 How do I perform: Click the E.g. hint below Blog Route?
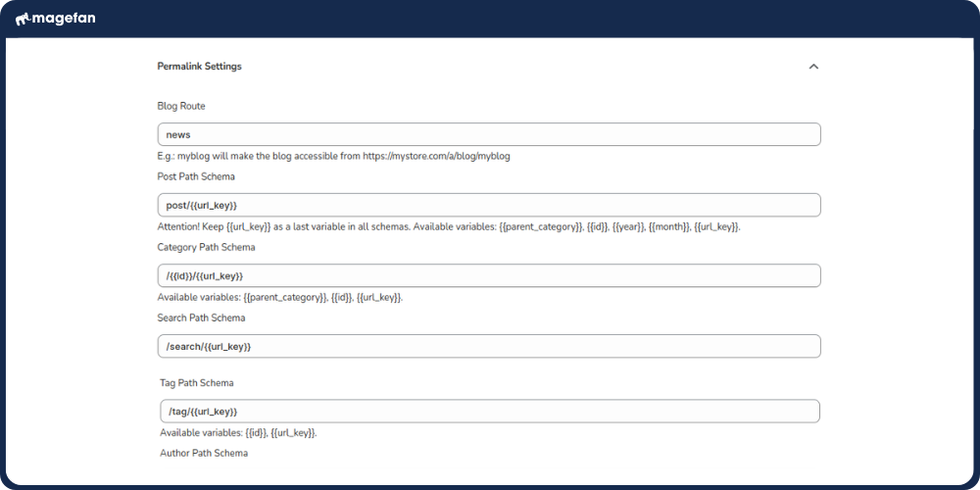[x=333, y=156]
